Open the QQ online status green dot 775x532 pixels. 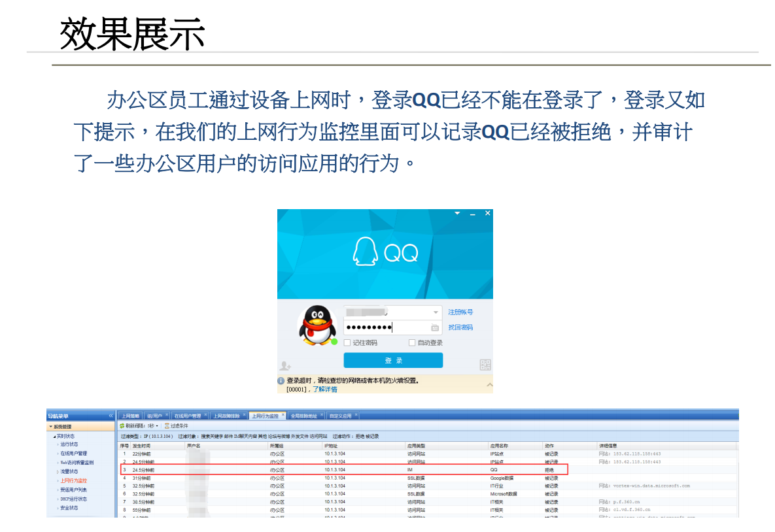click(334, 342)
